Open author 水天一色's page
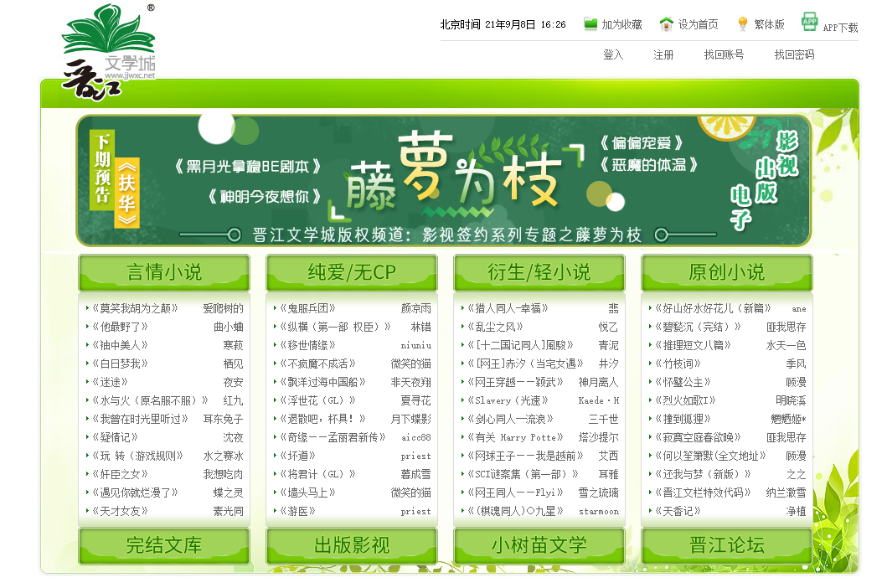 pyautogui.click(x=786, y=345)
